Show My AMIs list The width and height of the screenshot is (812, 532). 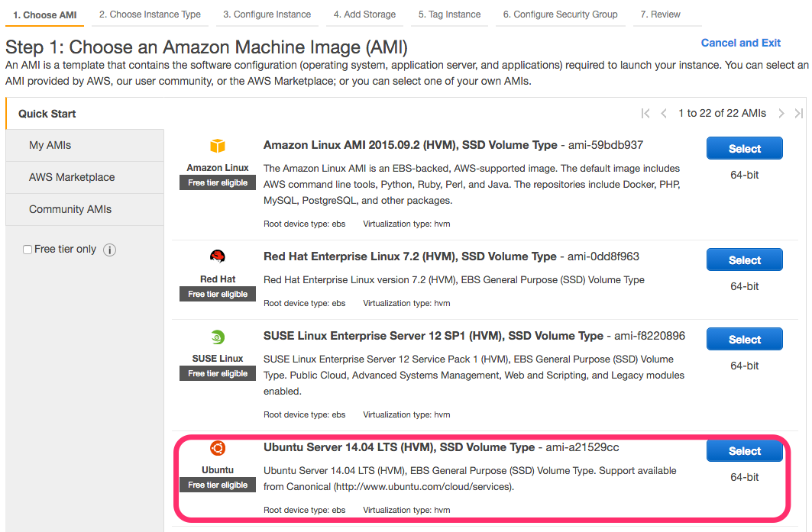point(86,146)
